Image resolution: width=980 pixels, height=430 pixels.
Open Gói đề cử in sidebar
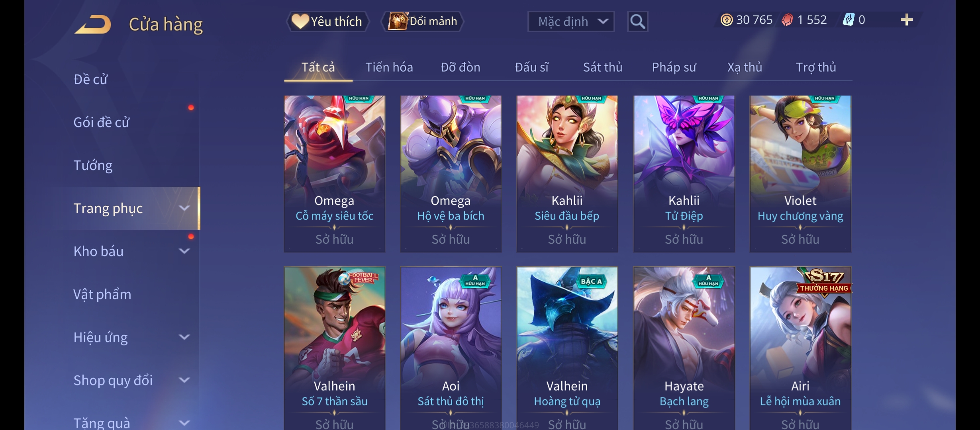coord(101,122)
